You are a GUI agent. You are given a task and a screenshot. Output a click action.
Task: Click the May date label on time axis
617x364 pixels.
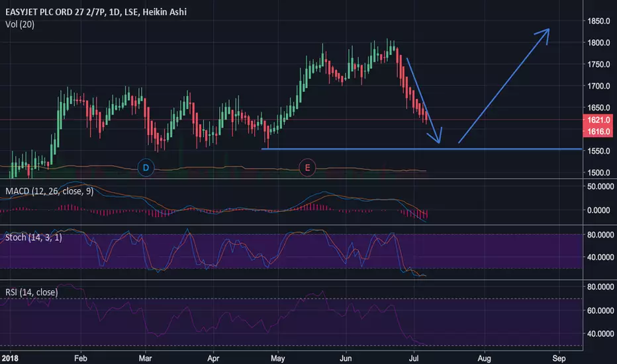coord(278,359)
